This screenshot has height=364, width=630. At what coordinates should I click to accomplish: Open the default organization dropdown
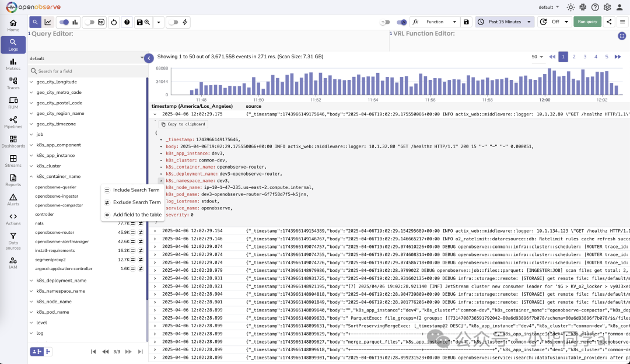click(x=548, y=7)
